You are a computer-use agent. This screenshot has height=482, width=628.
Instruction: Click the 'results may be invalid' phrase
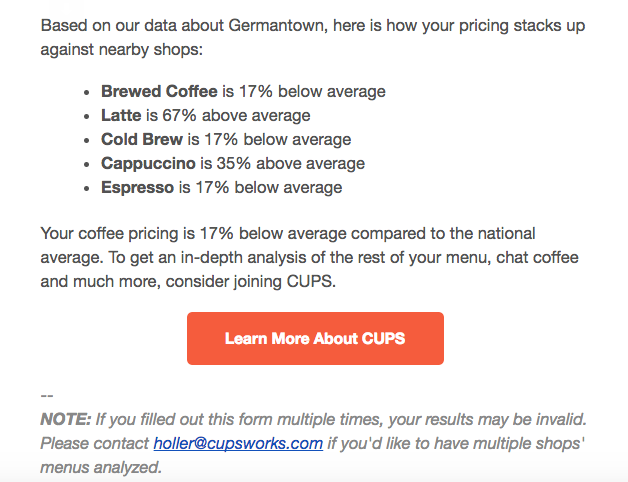(506, 419)
